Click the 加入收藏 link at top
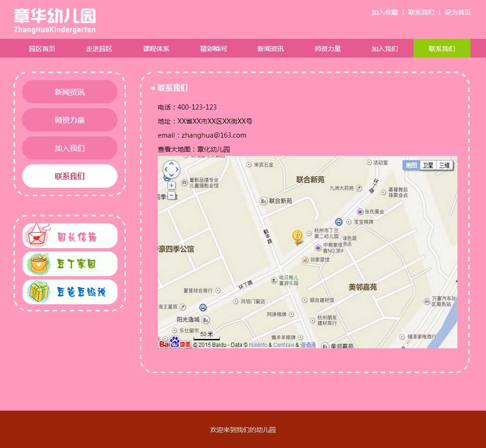The image size is (486, 448). [384, 12]
